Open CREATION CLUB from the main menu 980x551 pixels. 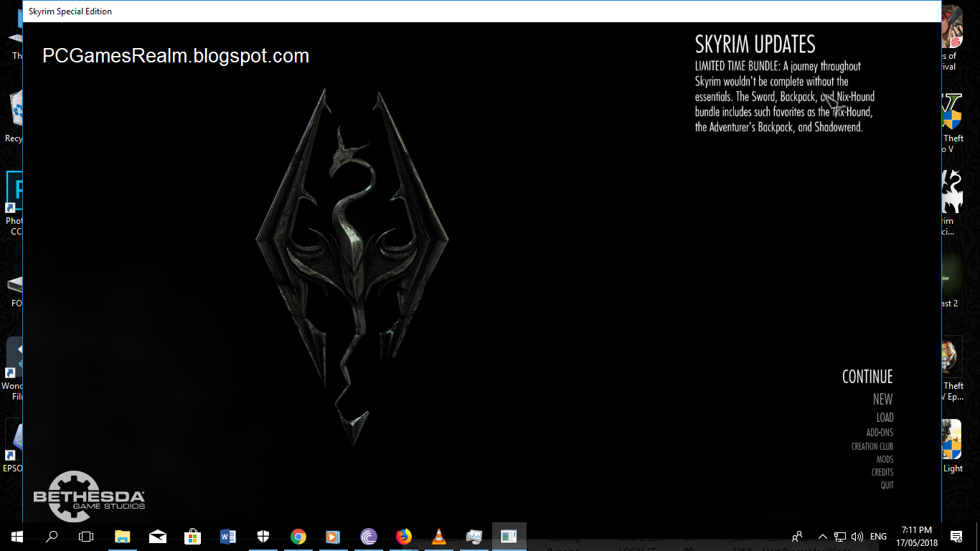872,446
